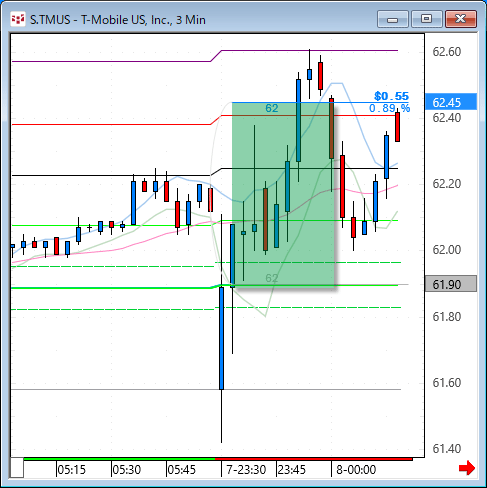Click the 62.20 price axis label

[447, 184]
